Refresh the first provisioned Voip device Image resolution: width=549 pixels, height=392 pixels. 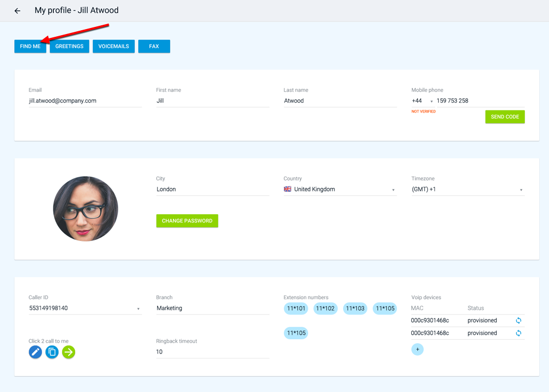pyautogui.click(x=519, y=320)
